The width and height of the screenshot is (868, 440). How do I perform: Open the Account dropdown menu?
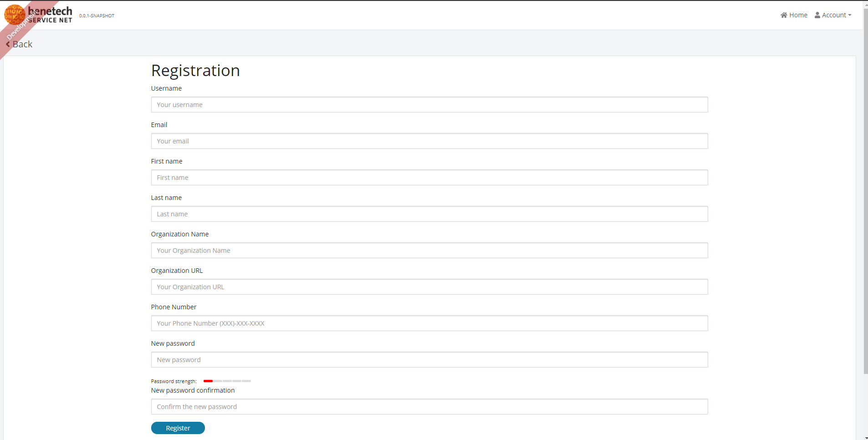[834, 15]
